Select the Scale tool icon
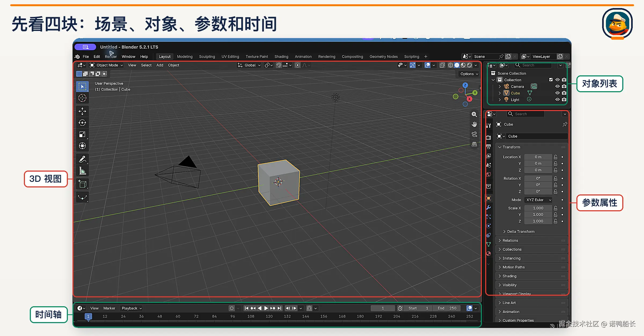 (x=82, y=134)
